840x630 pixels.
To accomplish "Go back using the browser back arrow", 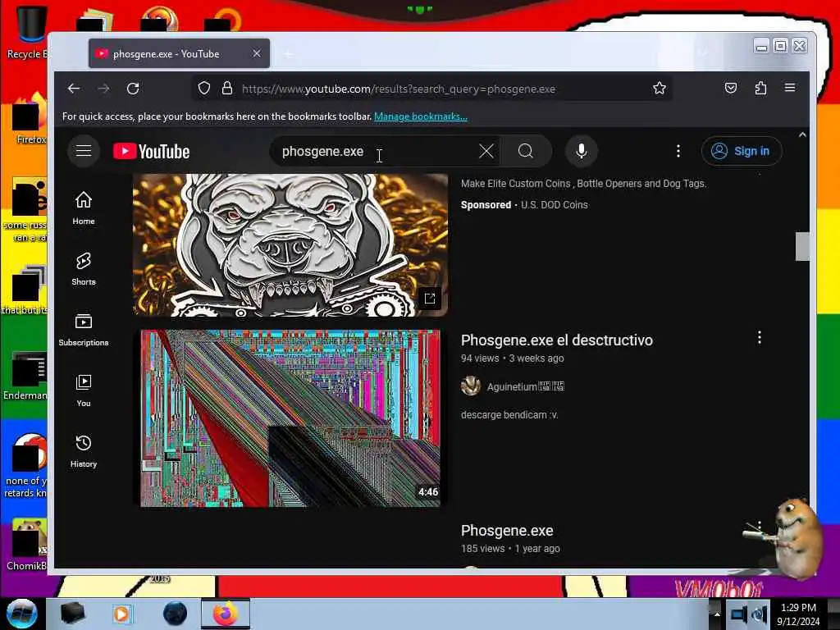I will click(x=74, y=89).
